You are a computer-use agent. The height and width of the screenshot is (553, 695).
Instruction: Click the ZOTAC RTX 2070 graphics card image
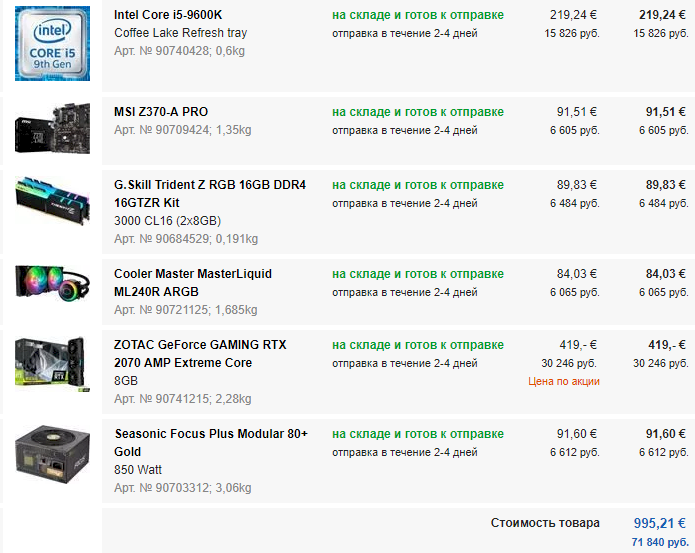(52, 368)
